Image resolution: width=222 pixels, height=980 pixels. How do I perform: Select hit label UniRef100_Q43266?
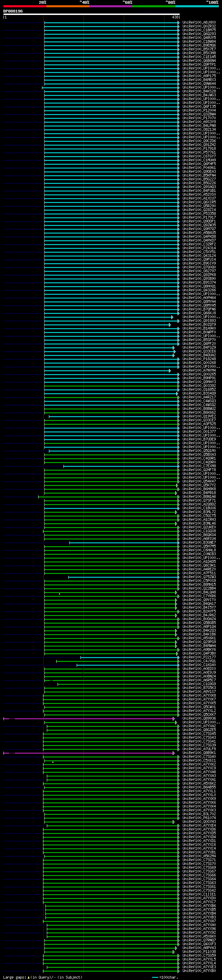(199, 290)
